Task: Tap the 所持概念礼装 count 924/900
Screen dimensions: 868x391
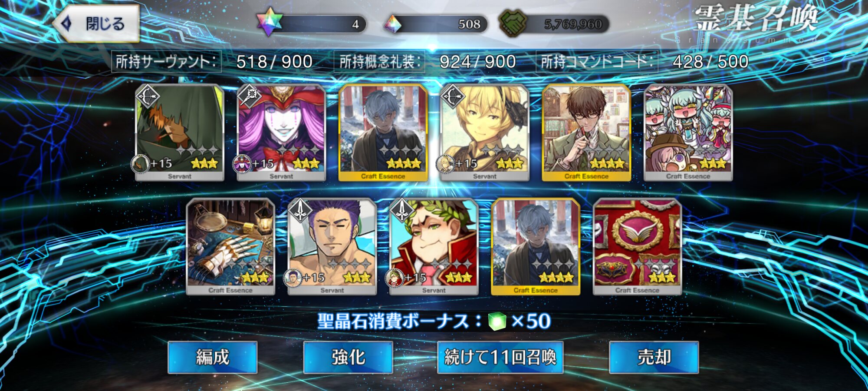Action: (477, 62)
